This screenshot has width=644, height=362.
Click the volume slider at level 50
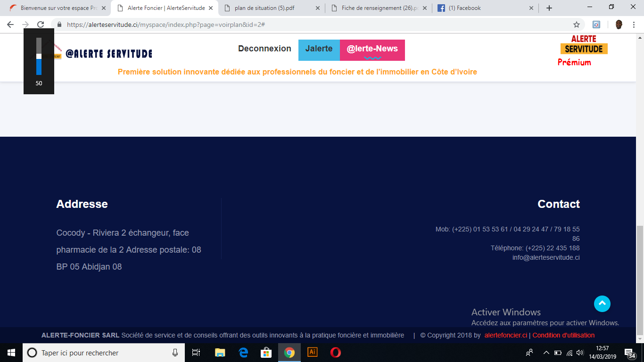pyautogui.click(x=39, y=57)
